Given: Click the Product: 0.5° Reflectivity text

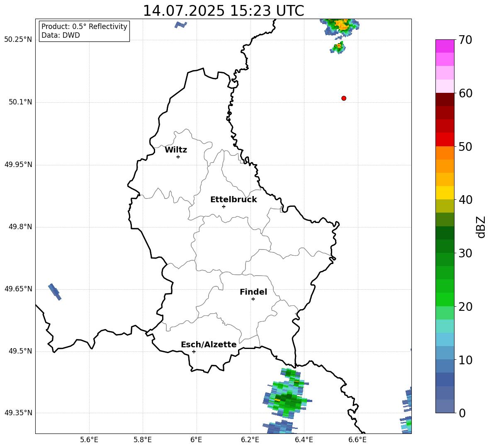Looking at the screenshot, I should 84,26.
